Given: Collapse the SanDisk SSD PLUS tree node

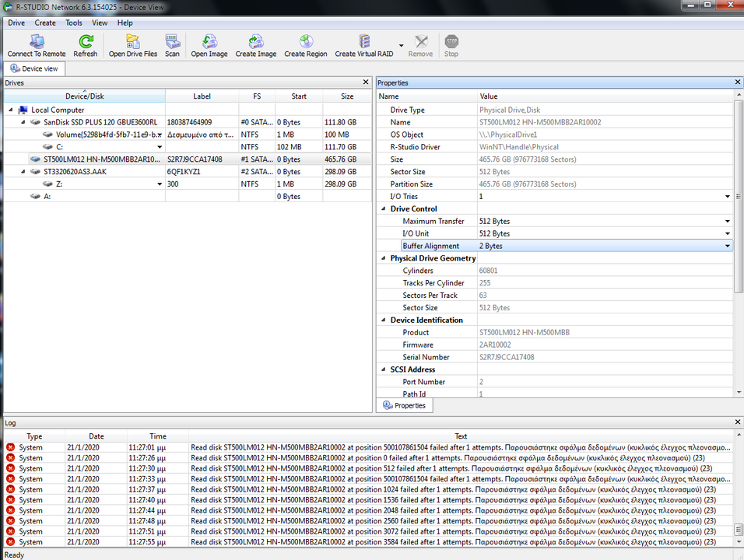Looking at the screenshot, I should (x=23, y=122).
